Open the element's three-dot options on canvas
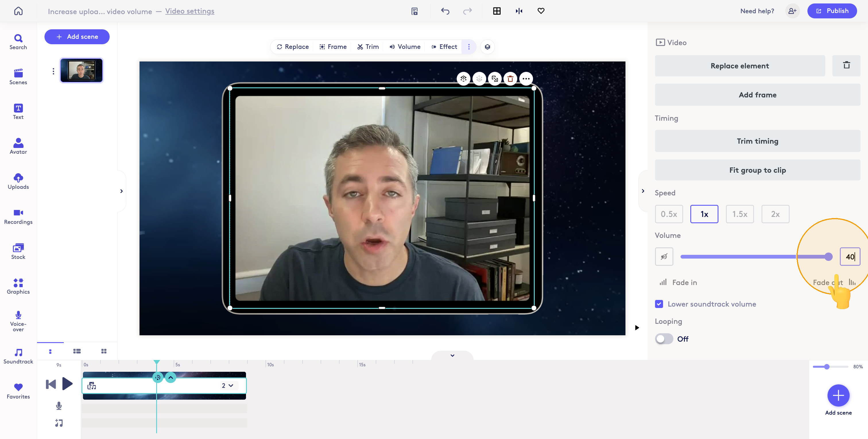 pyautogui.click(x=526, y=79)
